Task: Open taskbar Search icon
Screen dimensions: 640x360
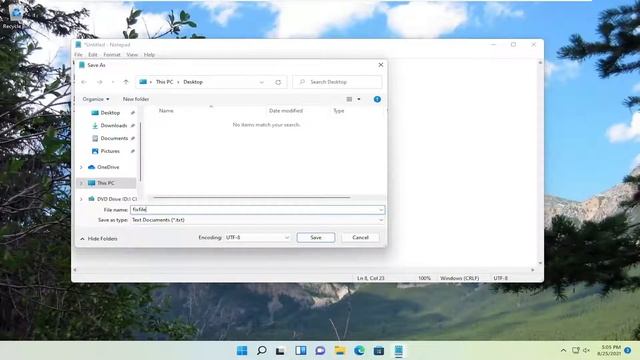Action: tap(262, 351)
